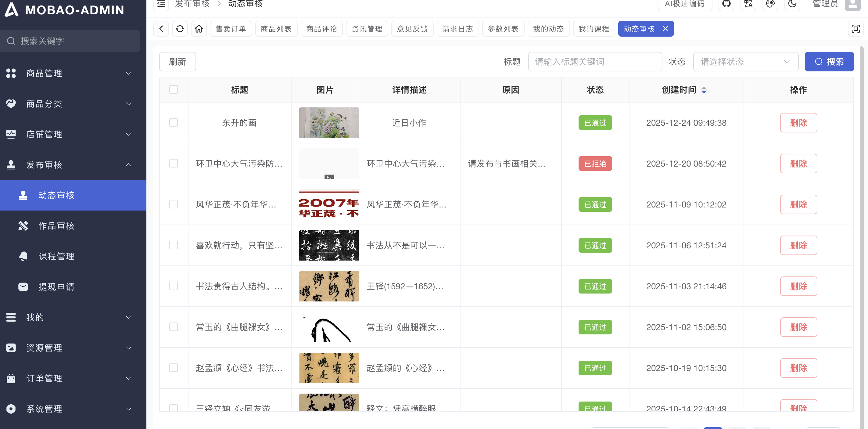Expand the 商品管理 sidebar menu
868x429 pixels.
[x=70, y=73]
